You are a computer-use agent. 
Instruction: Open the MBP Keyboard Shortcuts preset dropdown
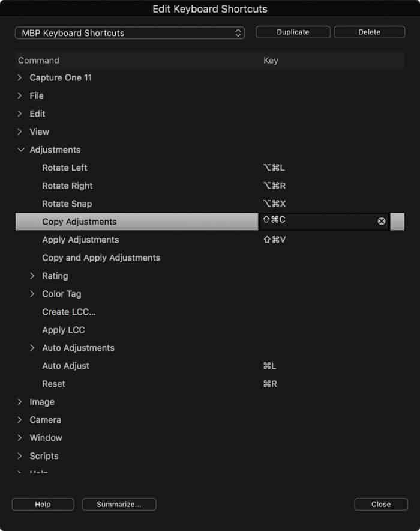coord(130,33)
